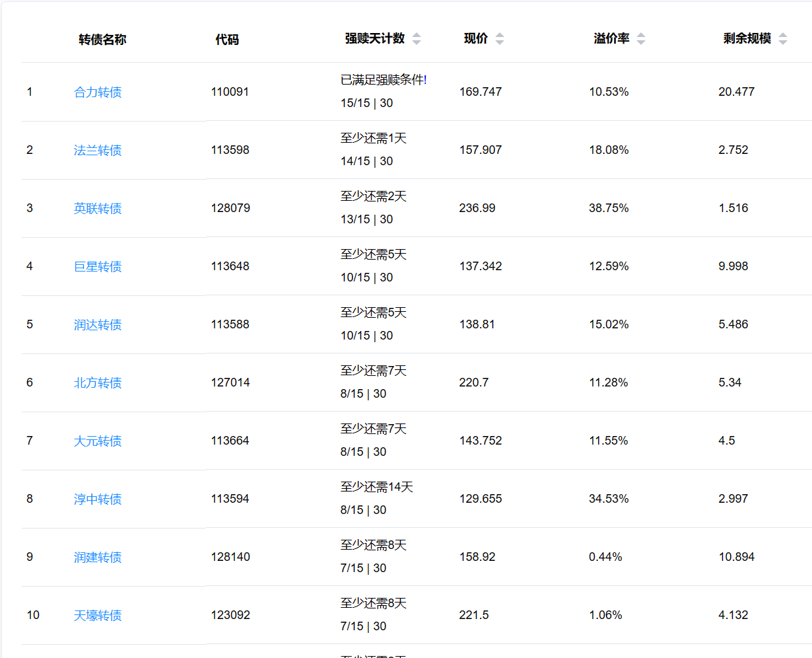Go to 巨星转债 details
This screenshot has width=812, height=658.
[98, 267]
